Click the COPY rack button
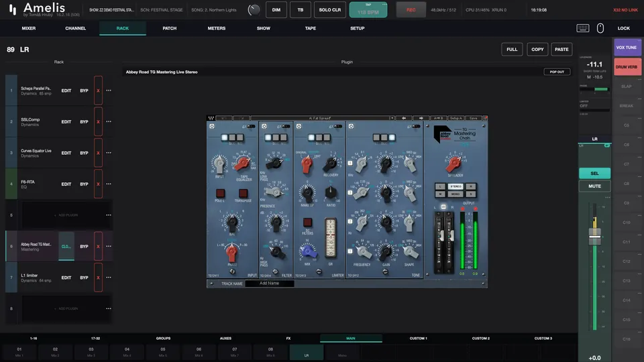This screenshot has height=362, width=644. [537, 49]
